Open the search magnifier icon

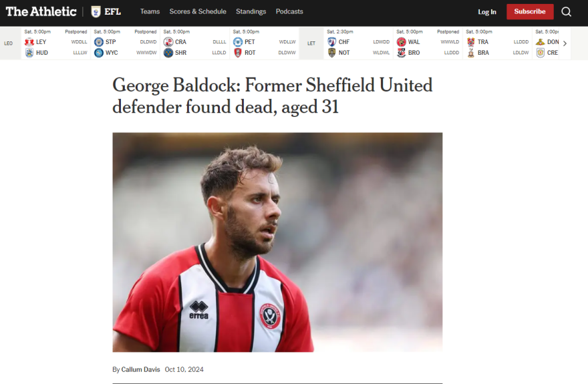tap(566, 12)
